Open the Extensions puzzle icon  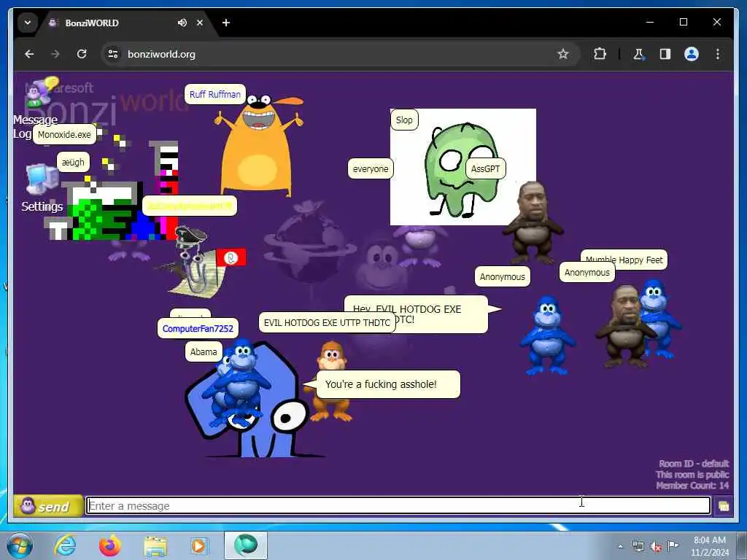coord(600,54)
